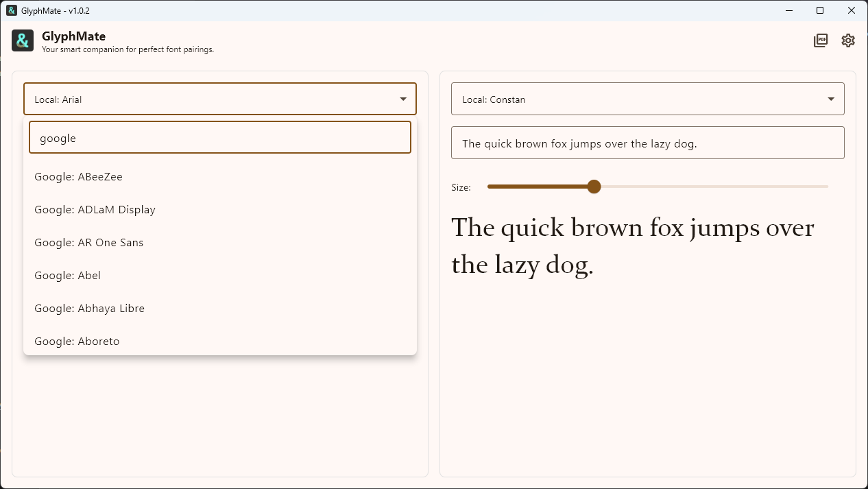Open the Local: Constan font dropdown
The width and height of the screenshot is (868, 489).
point(647,99)
